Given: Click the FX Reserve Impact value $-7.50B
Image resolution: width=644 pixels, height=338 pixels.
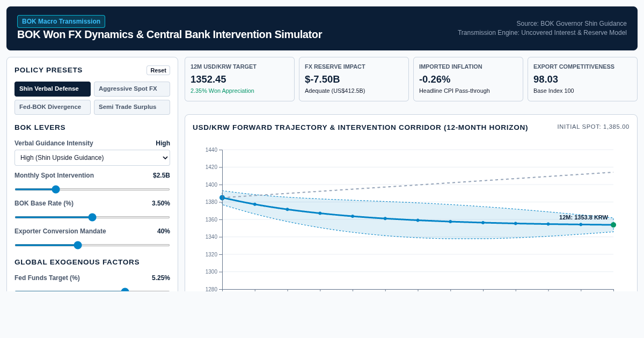Looking at the screenshot, I should [322, 79].
